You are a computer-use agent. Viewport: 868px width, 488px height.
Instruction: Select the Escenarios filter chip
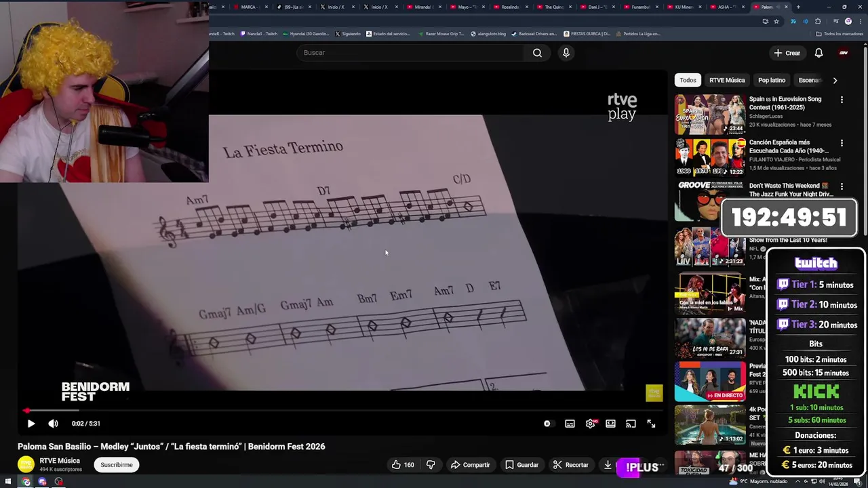point(809,80)
